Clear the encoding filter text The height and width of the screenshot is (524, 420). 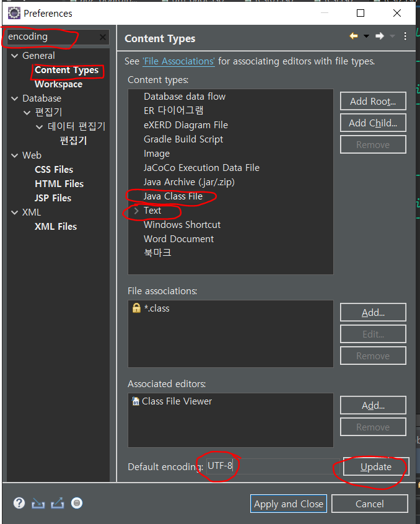[x=103, y=37]
